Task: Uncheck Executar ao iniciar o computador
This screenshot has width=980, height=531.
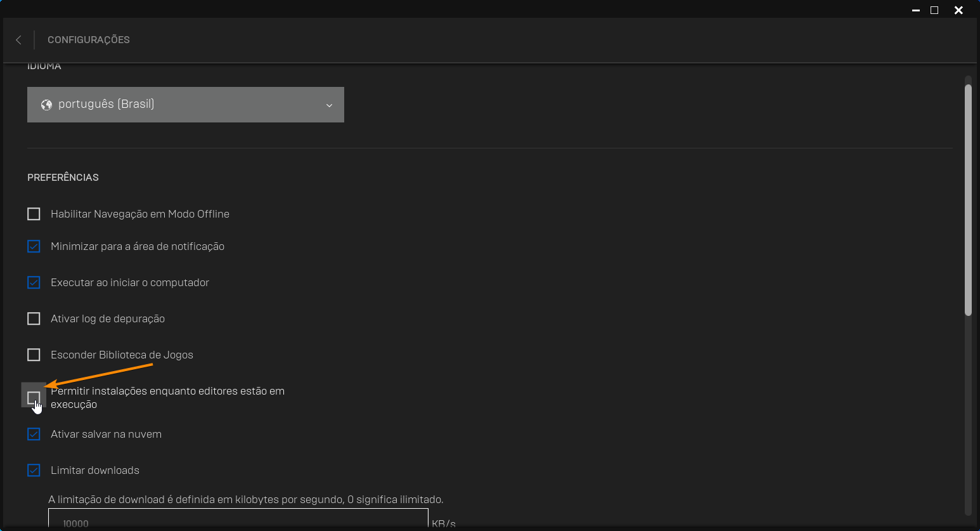Action: pyautogui.click(x=34, y=282)
